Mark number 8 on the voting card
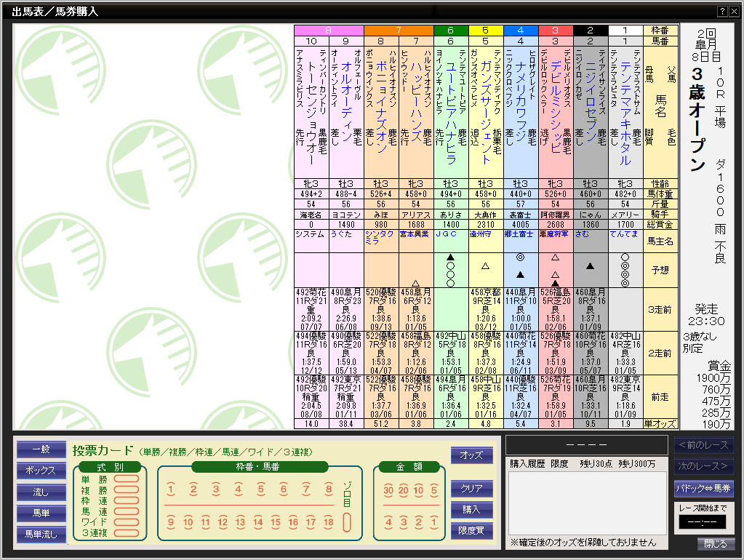Screen dimensions: 744x560 pyautogui.click(x=328, y=489)
